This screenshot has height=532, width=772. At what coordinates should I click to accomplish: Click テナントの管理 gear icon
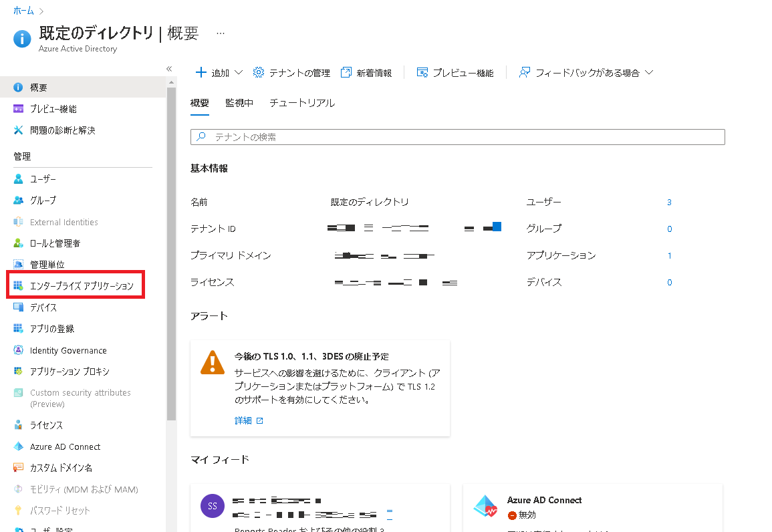coord(259,73)
